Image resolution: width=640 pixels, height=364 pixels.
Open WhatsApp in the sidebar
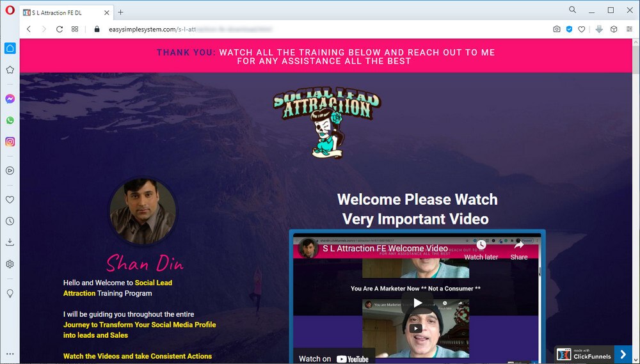click(x=10, y=120)
